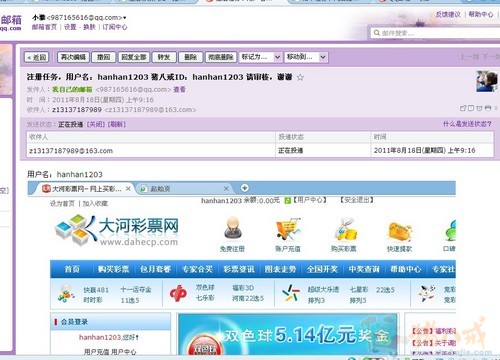Click the 换肤 skin link
The width and height of the screenshot is (500, 360).
tap(89, 27)
